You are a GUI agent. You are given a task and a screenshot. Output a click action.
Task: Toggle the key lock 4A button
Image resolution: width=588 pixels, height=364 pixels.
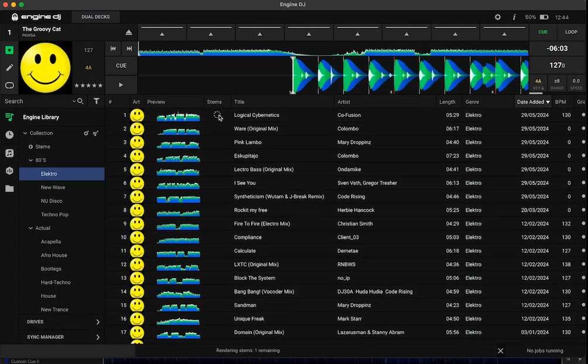point(538,84)
